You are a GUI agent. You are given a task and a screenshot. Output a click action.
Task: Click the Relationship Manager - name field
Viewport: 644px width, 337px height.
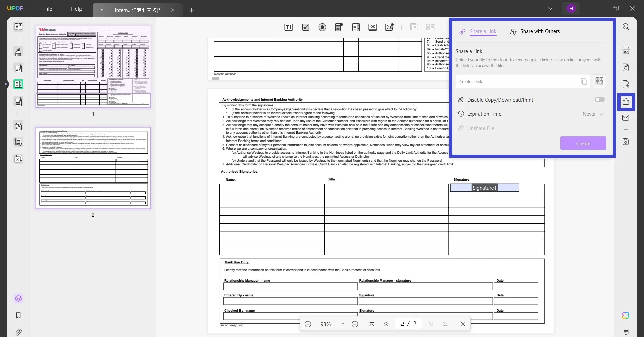click(x=290, y=286)
